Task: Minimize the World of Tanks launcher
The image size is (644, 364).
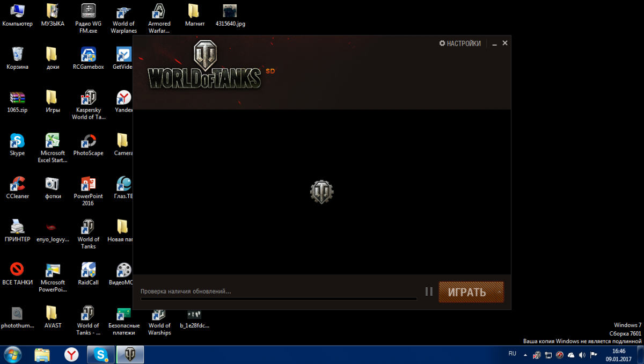Action: (x=494, y=43)
